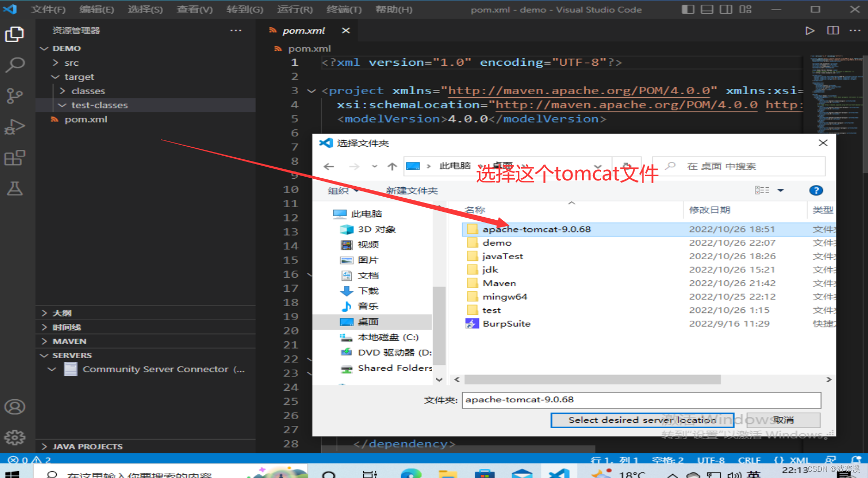
Task: Select the jdk folder
Action: 490,270
